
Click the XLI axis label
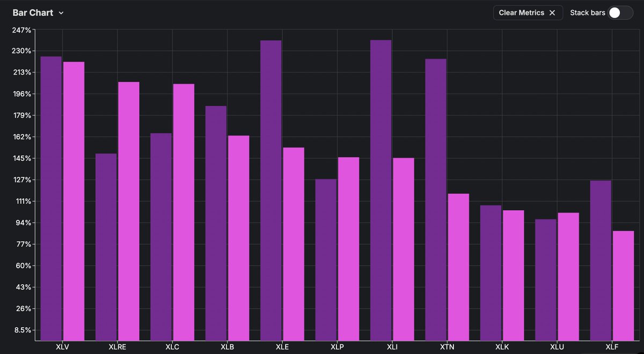click(392, 347)
